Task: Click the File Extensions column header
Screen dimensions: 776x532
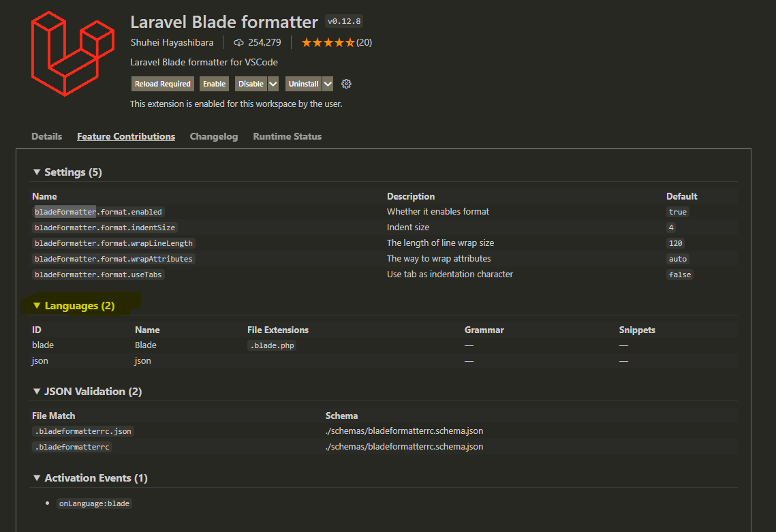Action: [x=278, y=330]
